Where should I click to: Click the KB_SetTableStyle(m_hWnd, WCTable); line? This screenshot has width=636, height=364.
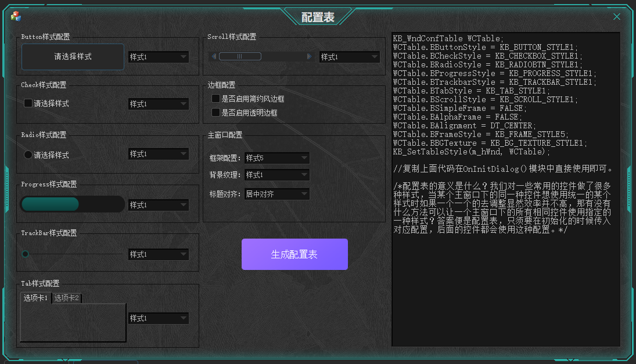(471, 152)
